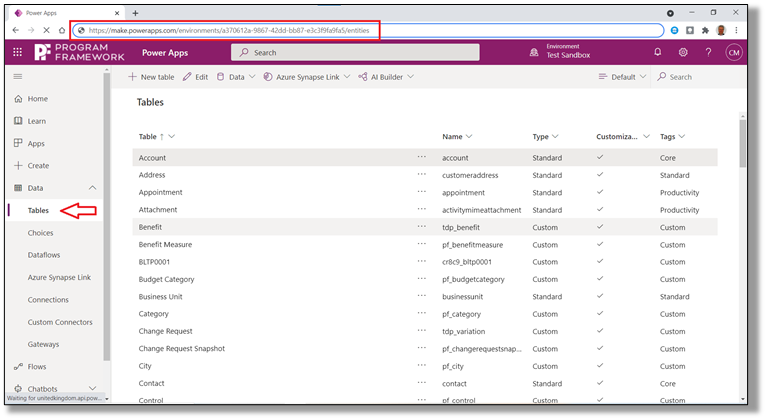Open the Account table

pyautogui.click(x=152, y=158)
